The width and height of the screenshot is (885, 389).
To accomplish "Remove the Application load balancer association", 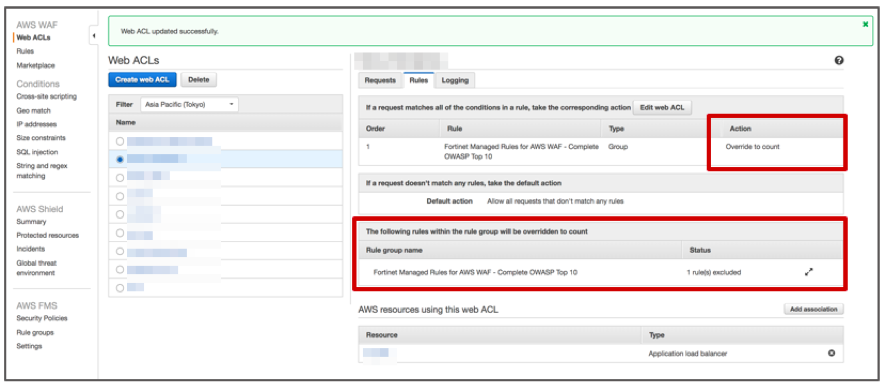I will coord(831,353).
